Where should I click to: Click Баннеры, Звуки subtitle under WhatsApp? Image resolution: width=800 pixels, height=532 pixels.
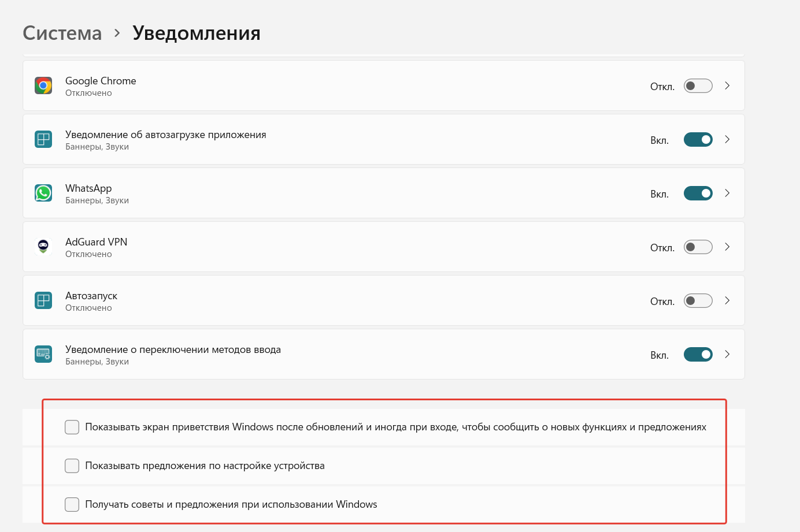click(x=97, y=200)
